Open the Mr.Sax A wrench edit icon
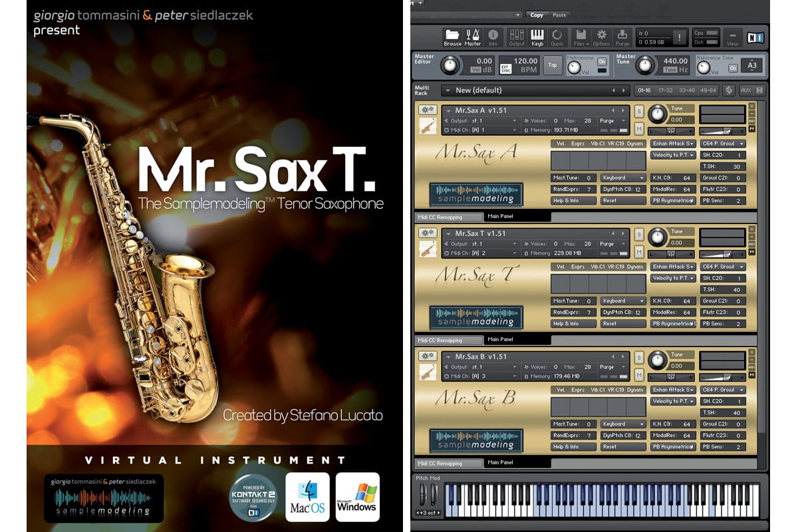 click(x=426, y=110)
